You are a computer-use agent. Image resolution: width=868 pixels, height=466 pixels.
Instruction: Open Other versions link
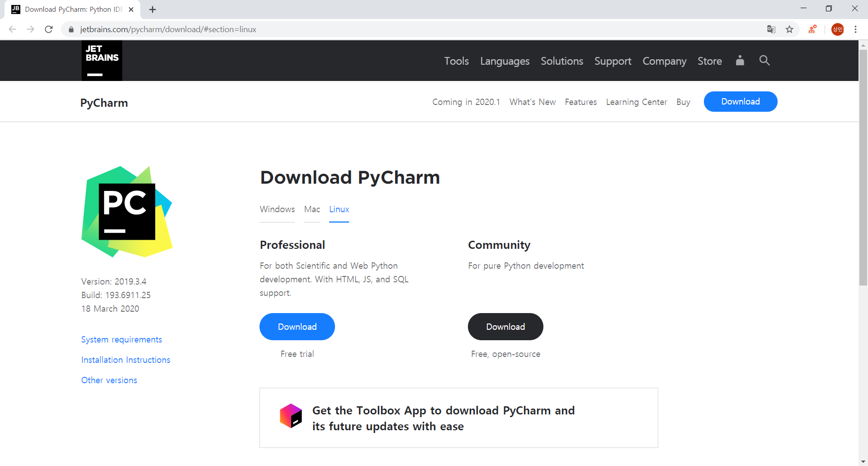(x=109, y=380)
